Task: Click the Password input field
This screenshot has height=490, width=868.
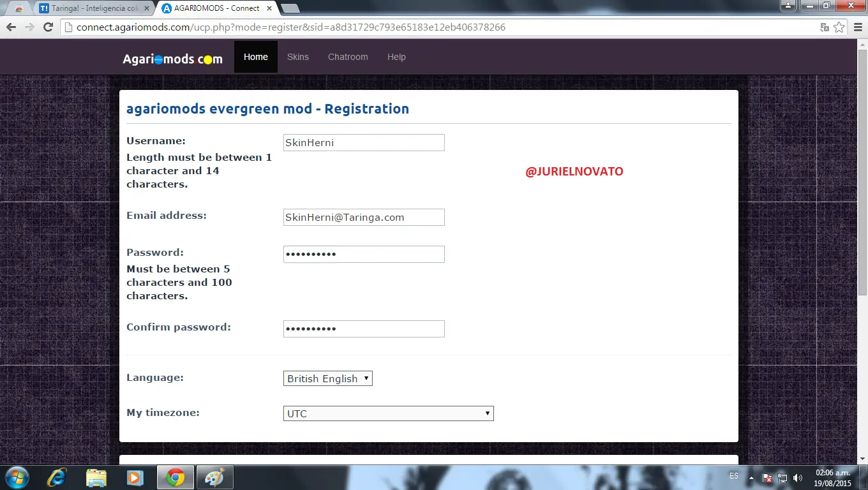Action: 364,254
